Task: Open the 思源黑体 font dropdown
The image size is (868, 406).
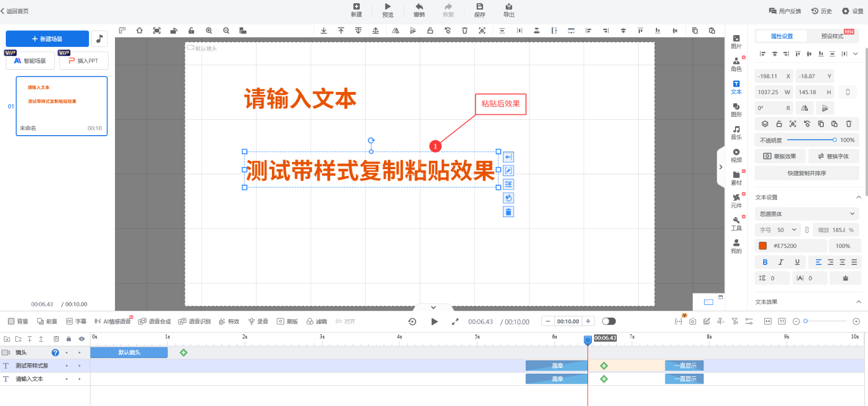Action: (x=806, y=214)
